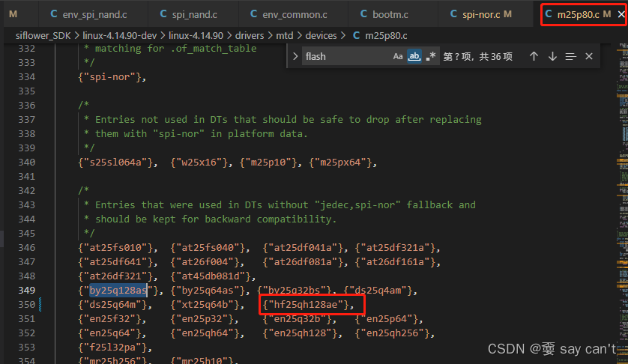Click the modified-line marker beside line 350

point(40,304)
